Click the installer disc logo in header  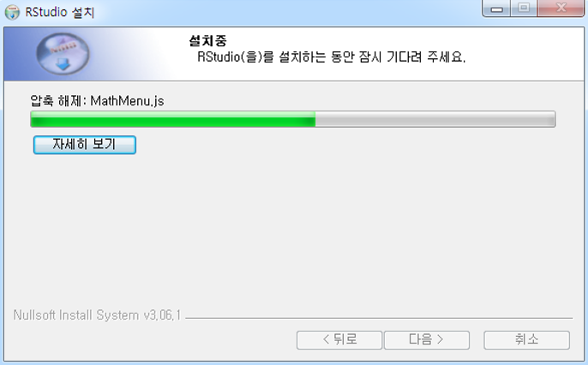click(x=63, y=54)
